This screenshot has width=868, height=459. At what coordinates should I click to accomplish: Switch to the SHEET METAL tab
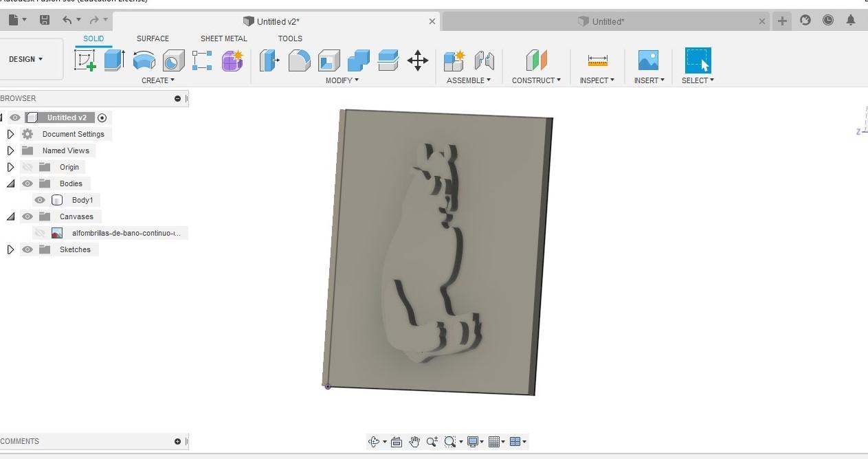pyautogui.click(x=224, y=38)
